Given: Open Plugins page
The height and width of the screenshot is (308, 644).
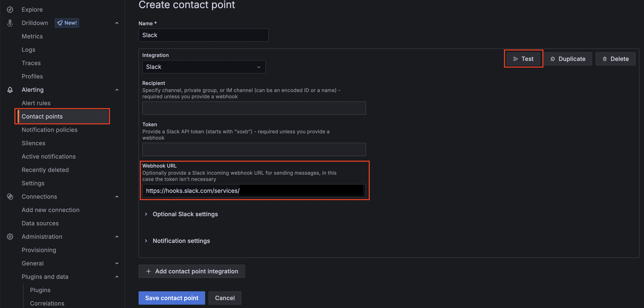Looking at the screenshot, I should pyautogui.click(x=40, y=290).
